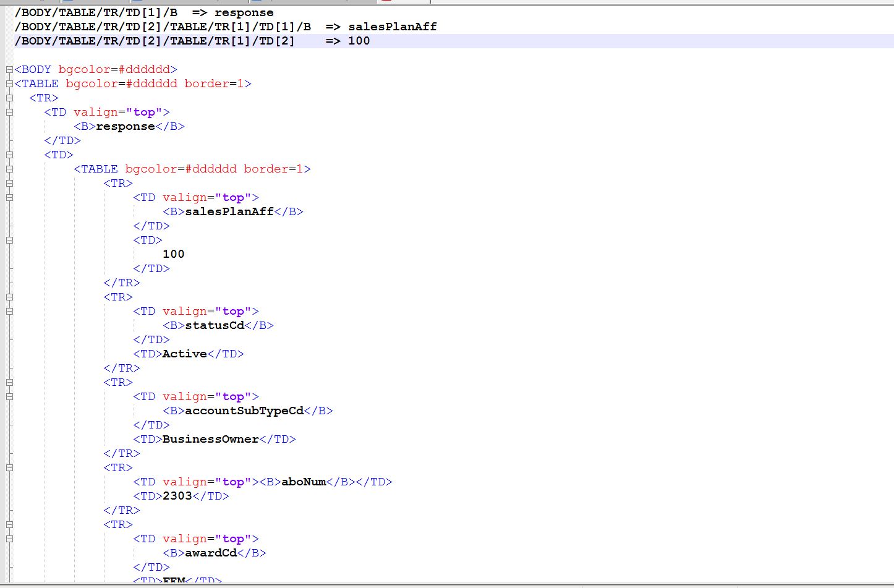This screenshot has width=894, height=588.
Task: Click the standalone '100' value line
Action: point(174,254)
